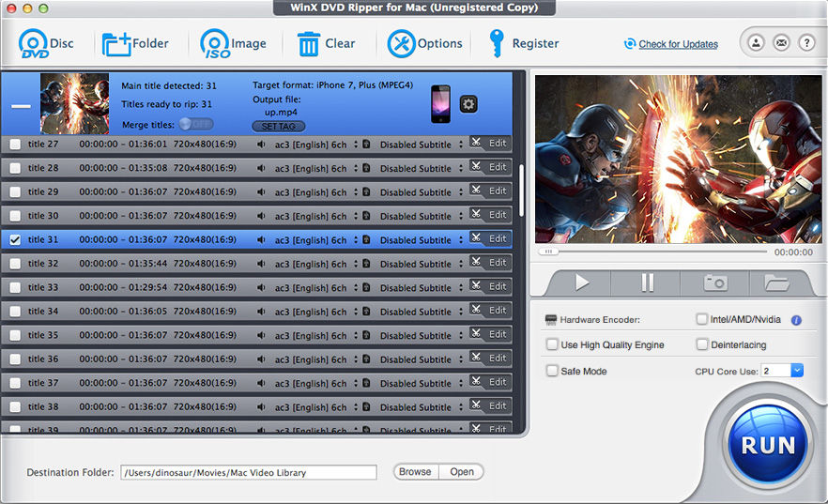Open audio track dropdown for title 33
This screenshot has height=504, width=828.
coord(356,287)
